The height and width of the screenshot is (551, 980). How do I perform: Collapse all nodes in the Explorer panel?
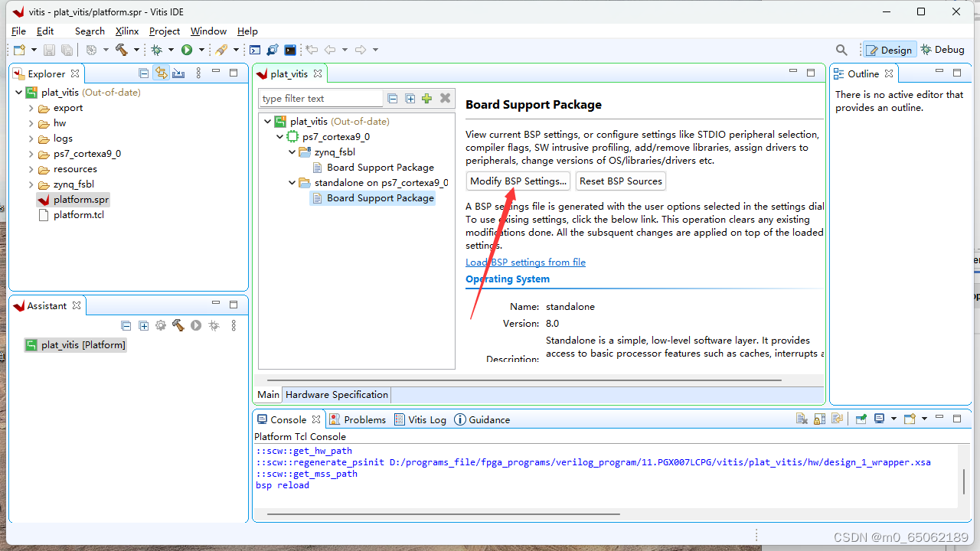coord(143,73)
